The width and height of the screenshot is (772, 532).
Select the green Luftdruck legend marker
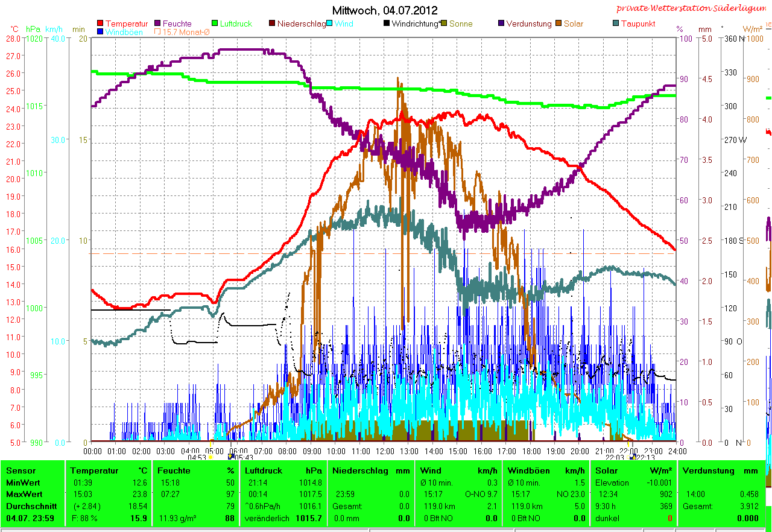click(215, 24)
